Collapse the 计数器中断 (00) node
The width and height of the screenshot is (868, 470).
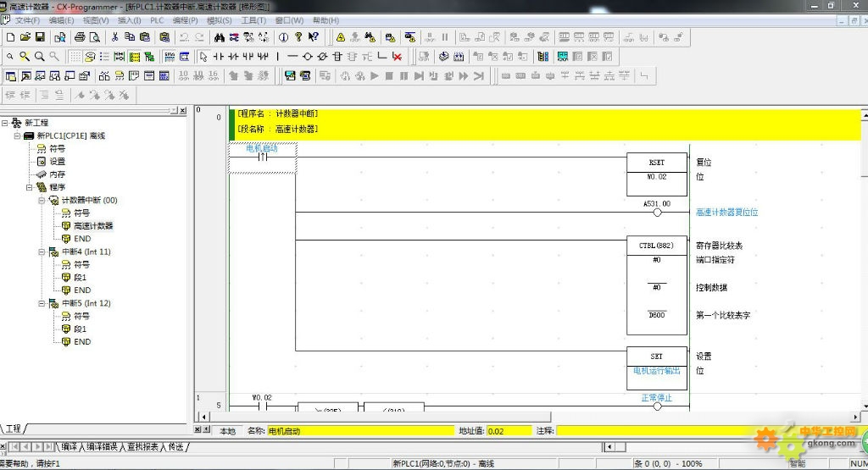42,200
